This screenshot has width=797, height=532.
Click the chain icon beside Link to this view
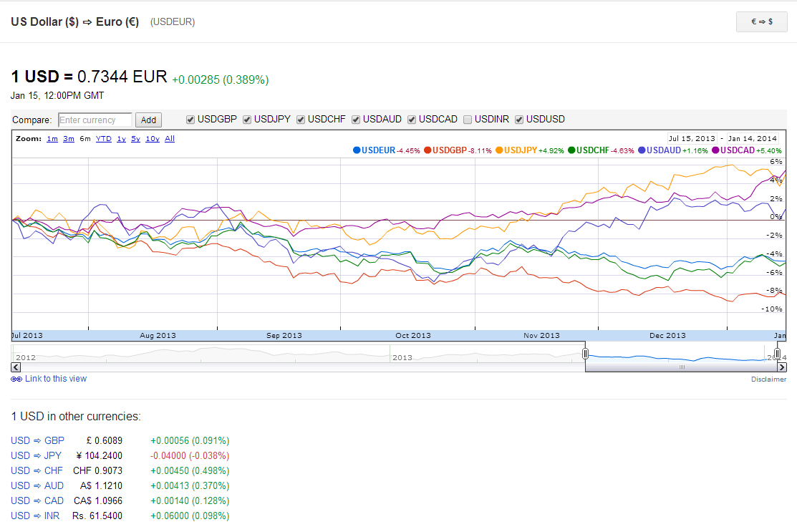coord(16,379)
